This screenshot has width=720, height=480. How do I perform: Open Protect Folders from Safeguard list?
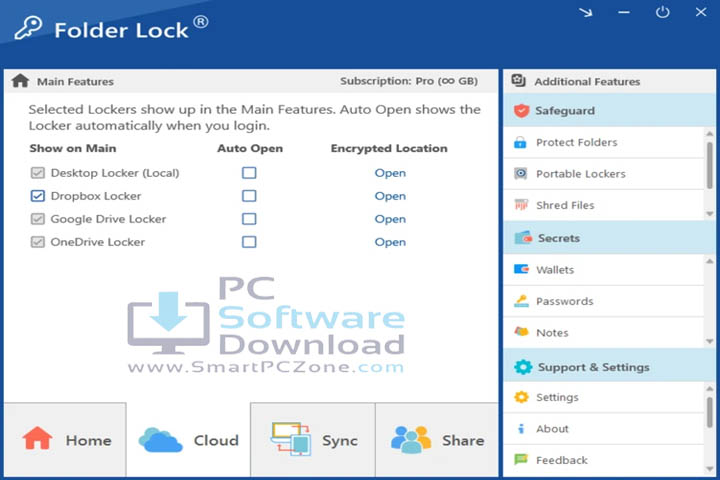pos(604,142)
